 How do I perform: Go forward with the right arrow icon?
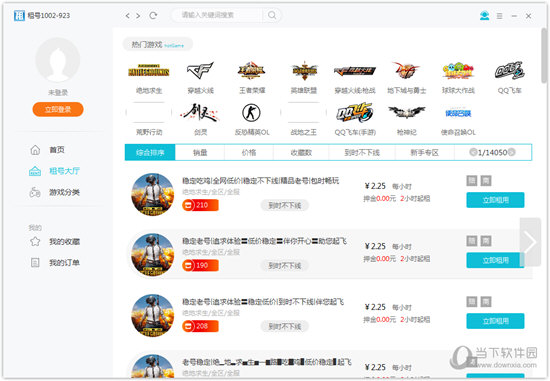pos(138,15)
